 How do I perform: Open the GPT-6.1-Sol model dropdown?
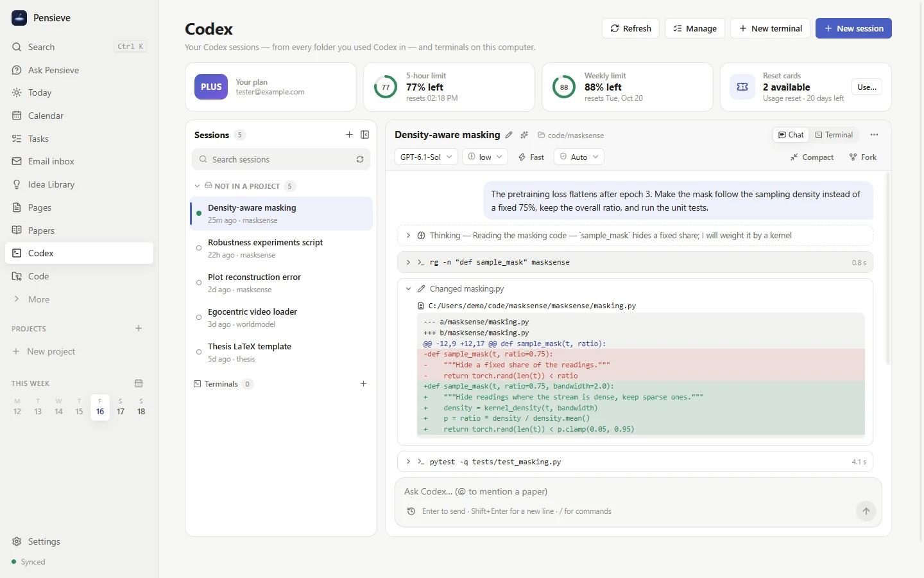426,157
